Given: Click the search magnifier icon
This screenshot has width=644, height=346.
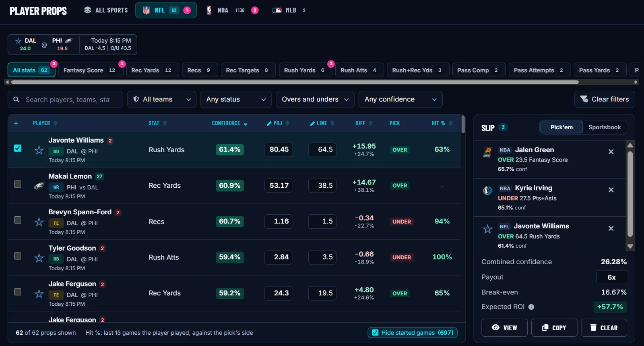Looking at the screenshot, I should point(17,99).
